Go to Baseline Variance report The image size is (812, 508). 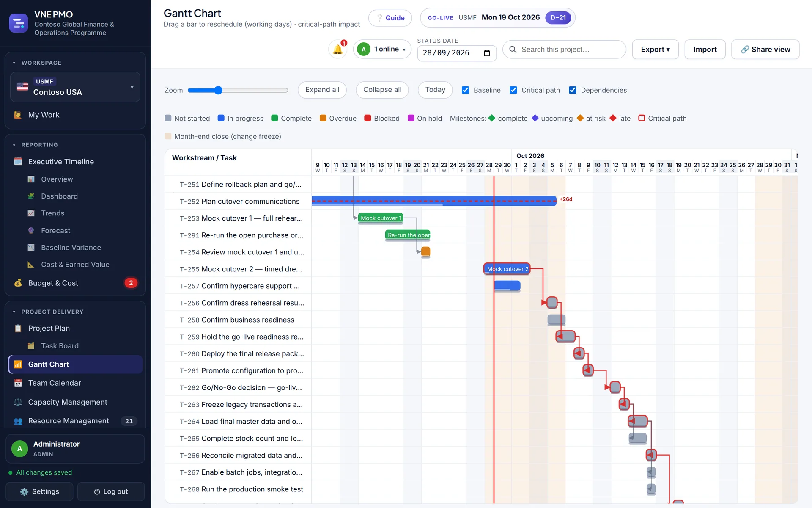tap(71, 248)
